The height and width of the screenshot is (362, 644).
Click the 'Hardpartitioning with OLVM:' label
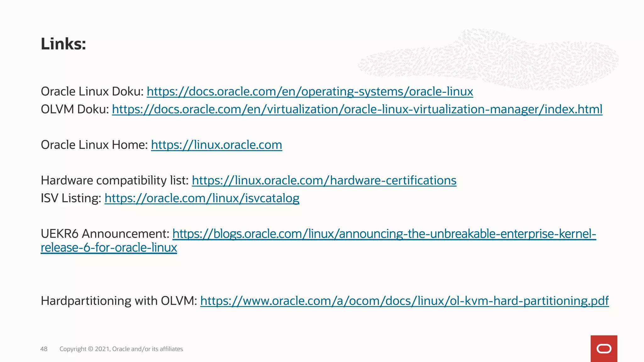click(119, 301)
